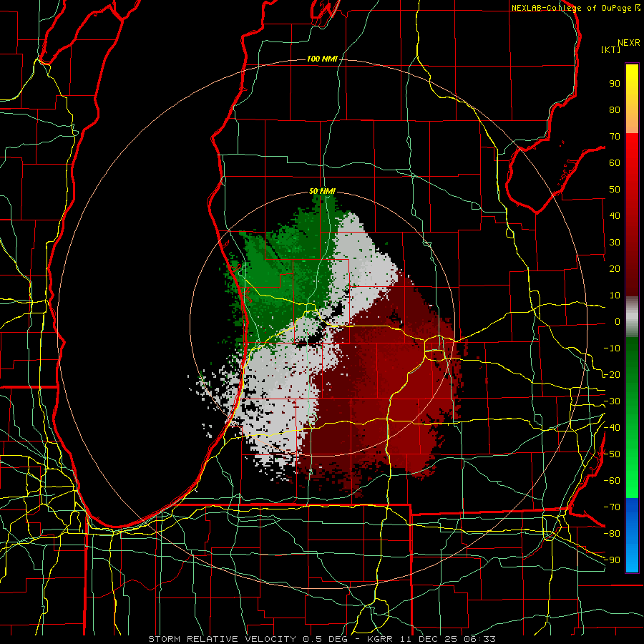Viewport: 644px width, 644px height.
Task: Click the -80 scale value
Action: click(612, 534)
